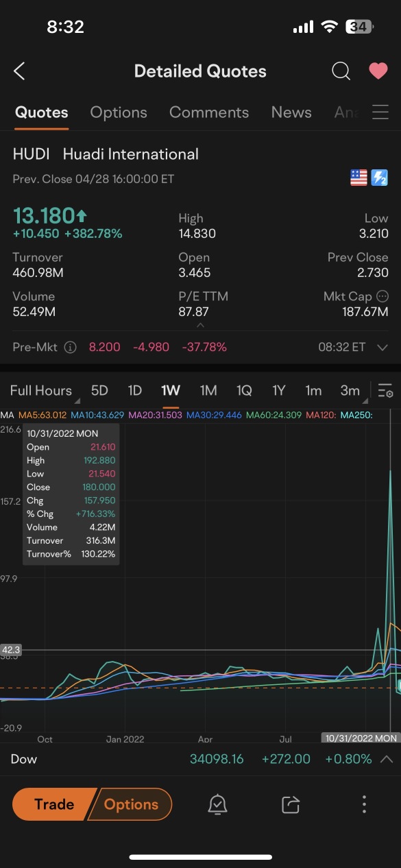Tap the US flag market icon
Screen dimensions: 401x868
pos(359,178)
